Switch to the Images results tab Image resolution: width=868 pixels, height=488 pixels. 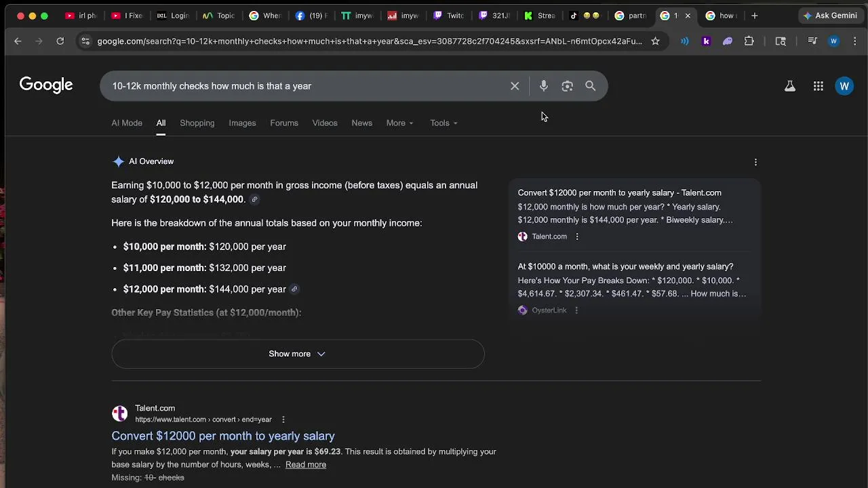(x=242, y=123)
